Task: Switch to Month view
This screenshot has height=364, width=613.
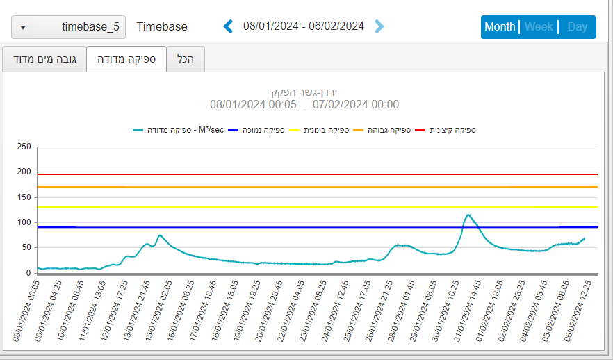Action: tap(500, 27)
